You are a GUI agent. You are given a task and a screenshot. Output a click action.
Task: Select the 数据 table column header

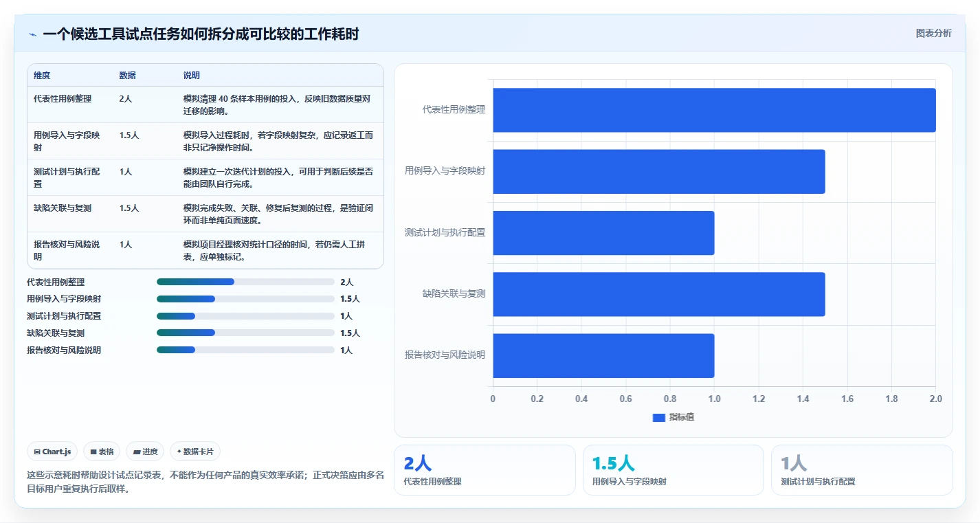(x=127, y=76)
